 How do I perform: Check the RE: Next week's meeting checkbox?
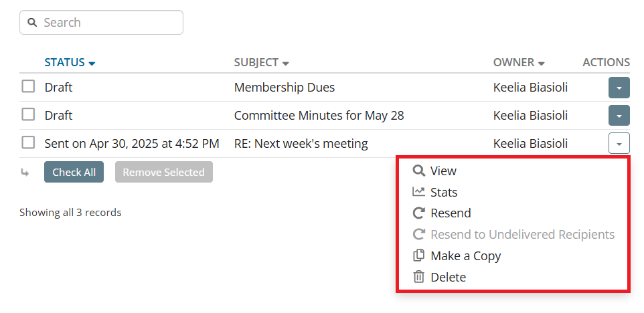point(28,142)
